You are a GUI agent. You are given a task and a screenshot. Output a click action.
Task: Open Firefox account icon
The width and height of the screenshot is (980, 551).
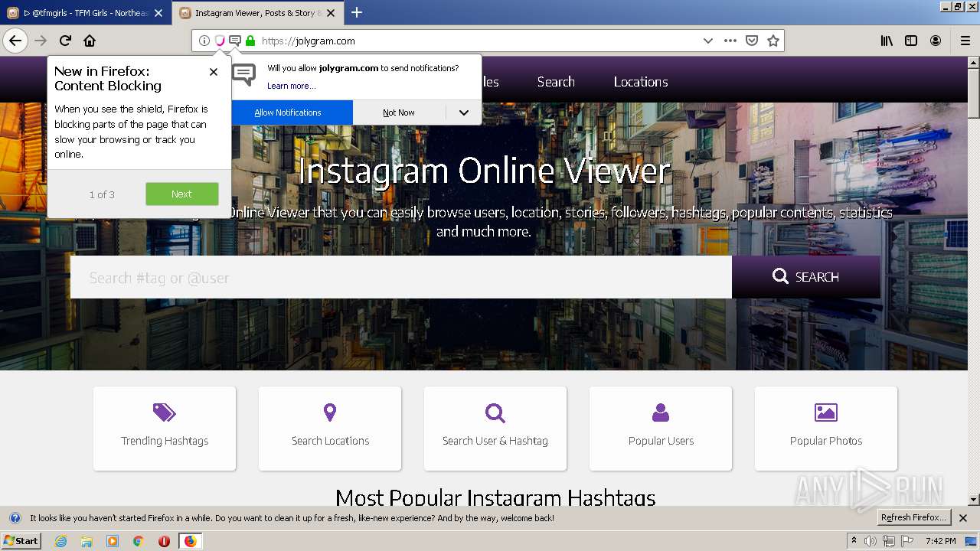[936, 41]
